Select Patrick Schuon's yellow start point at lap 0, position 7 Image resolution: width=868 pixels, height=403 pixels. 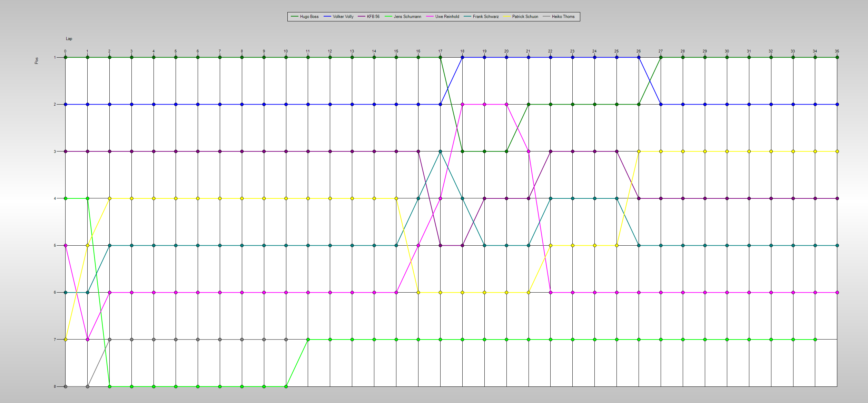point(66,340)
